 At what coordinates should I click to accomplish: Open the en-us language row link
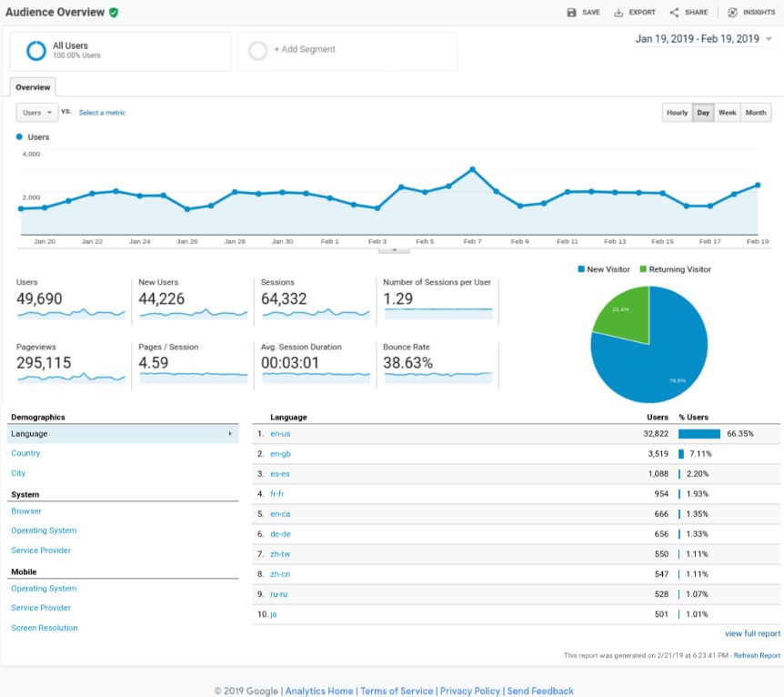pyautogui.click(x=280, y=434)
